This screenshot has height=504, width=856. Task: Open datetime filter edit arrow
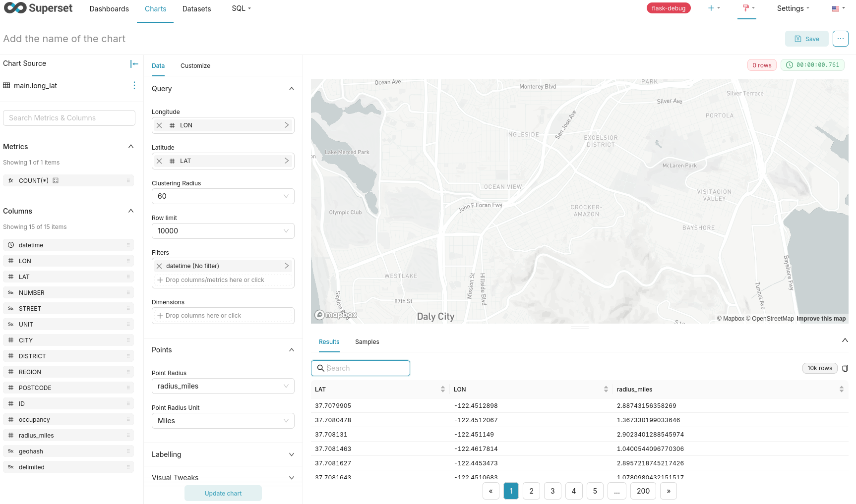point(287,266)
